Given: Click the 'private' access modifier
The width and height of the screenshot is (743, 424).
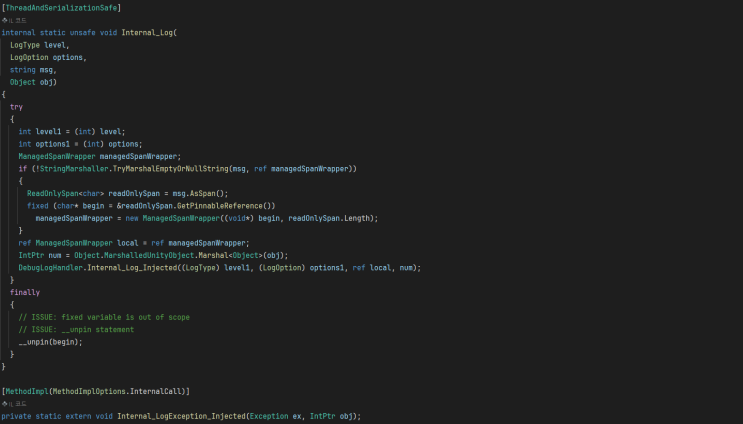Looking at the screenshot, I should point(16,416).
